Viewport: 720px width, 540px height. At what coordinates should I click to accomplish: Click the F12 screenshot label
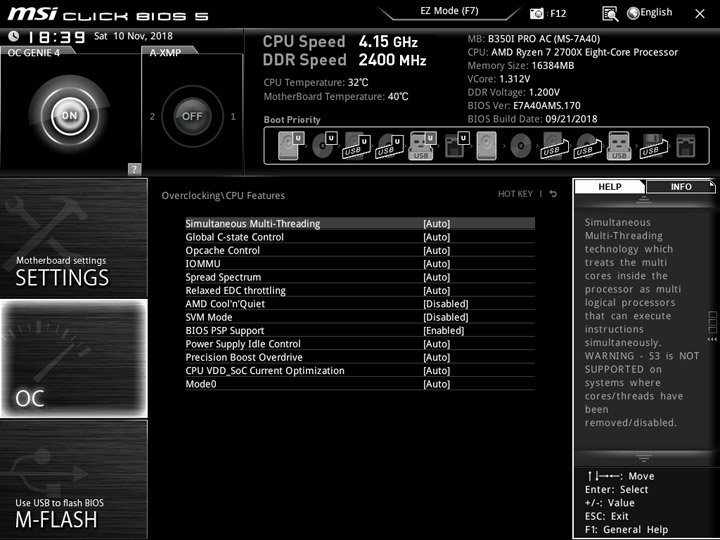coord(558,14)
